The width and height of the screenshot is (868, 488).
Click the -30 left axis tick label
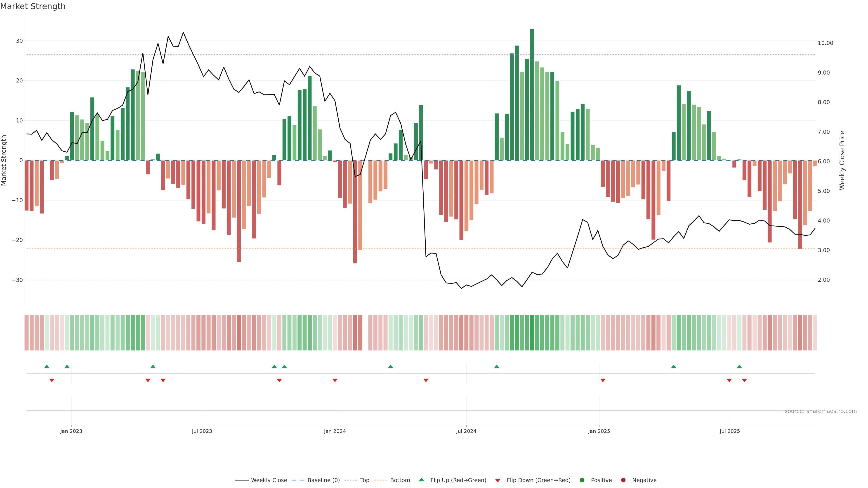click(x=17, y=280)
